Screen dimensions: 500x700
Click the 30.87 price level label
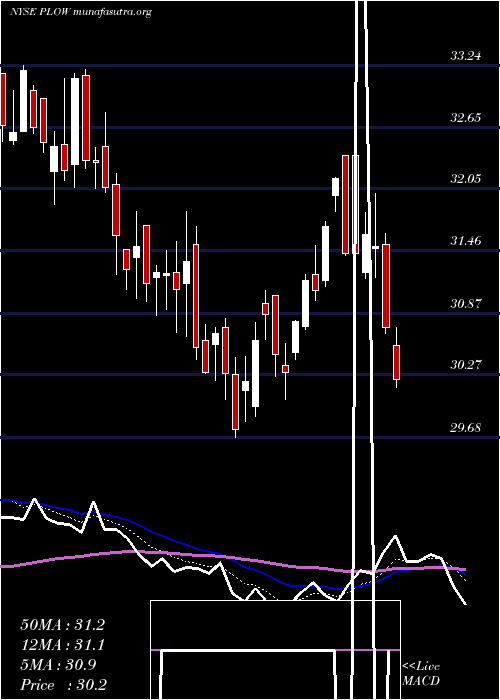[x=466, y=304]
